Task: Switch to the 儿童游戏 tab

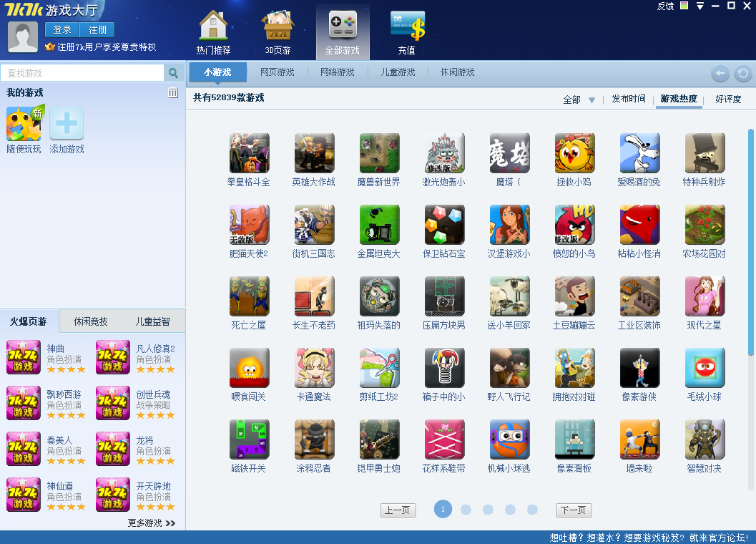Action: click(398, 72)
